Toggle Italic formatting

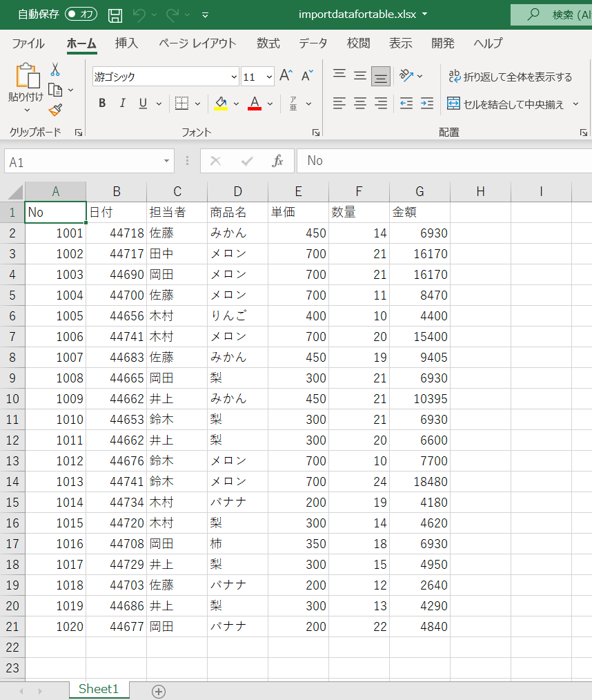tap(122, 104)
